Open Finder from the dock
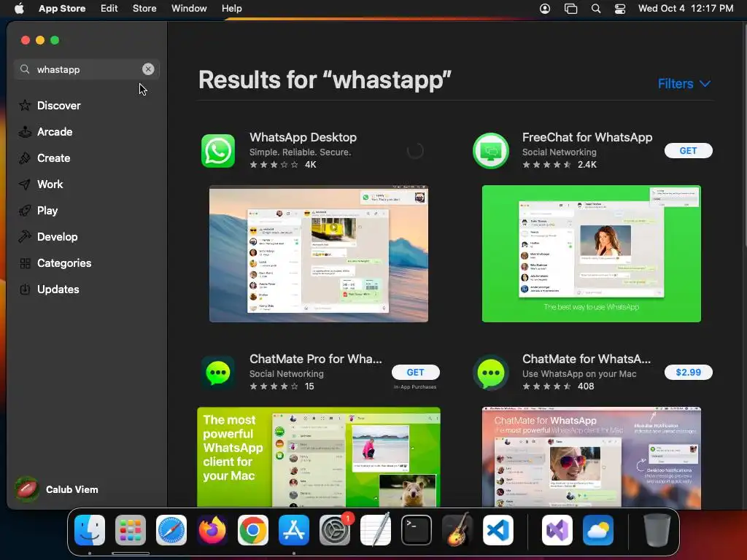 [90, 530]
